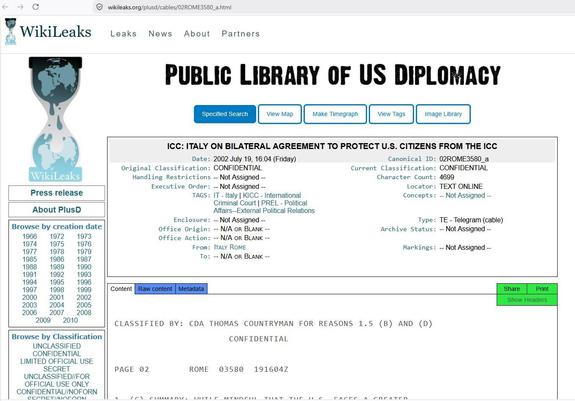This screenshot has height=401, width=575.
Task: Open the News menu item
Action: click(x=160, y=34)
